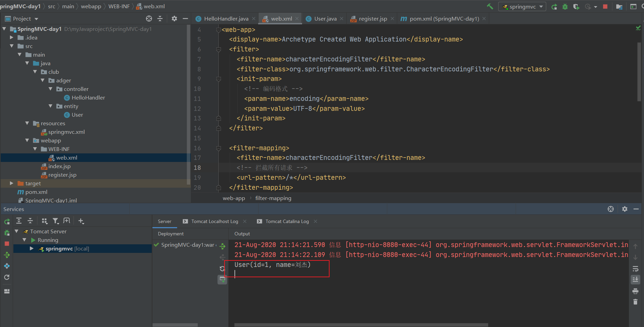Viewport: 644px width, 327px height.
Task: Start debugging with the green bug icon
Action: tap(565, 7)
